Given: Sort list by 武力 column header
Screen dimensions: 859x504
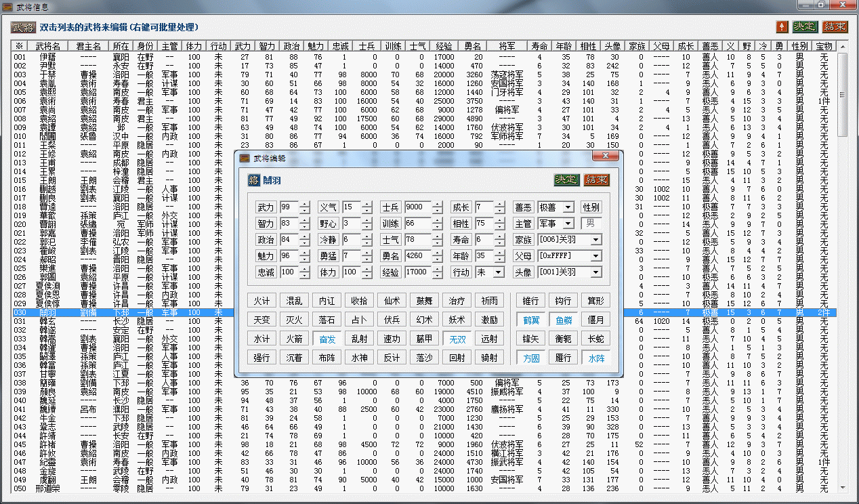Looking at the screenshot, I should (243, 46).
